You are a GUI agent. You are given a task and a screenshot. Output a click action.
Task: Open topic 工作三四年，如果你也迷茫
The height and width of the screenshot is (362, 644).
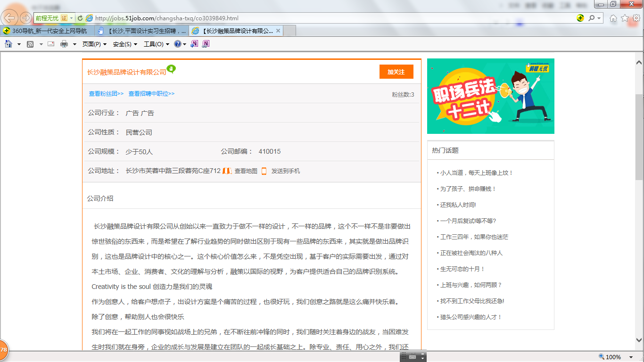(x=474, y=237)
